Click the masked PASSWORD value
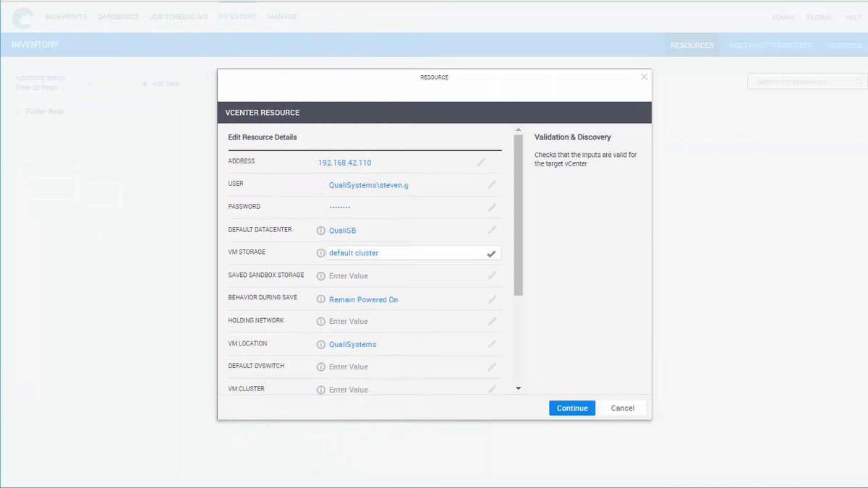This screenshot has width=868, height=488. tap(340, 207)
